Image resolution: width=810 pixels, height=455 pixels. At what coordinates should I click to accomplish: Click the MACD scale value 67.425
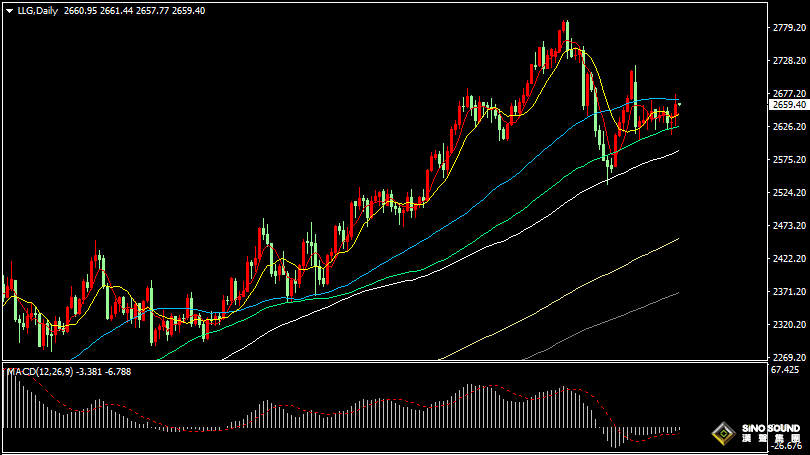tap(785, 370)
